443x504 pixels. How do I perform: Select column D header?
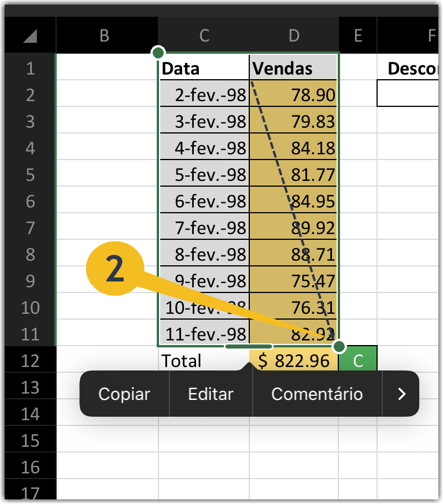point(294,35)
